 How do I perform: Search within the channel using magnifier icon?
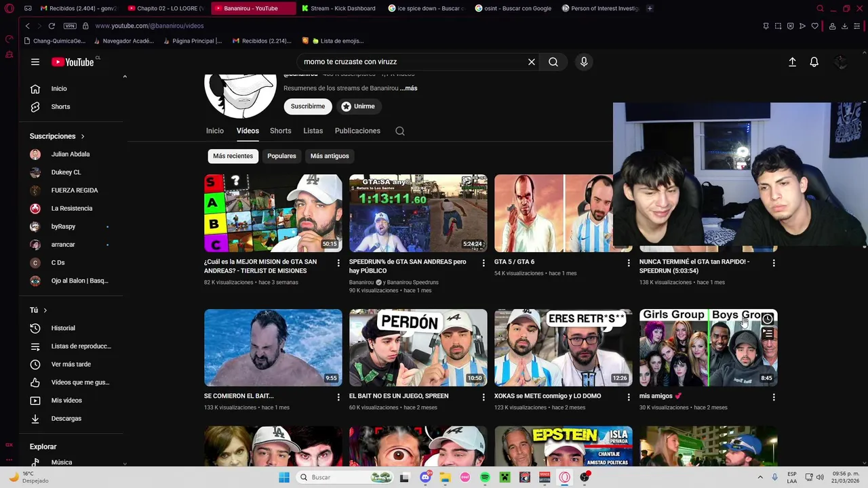click(x=400, y=131)
